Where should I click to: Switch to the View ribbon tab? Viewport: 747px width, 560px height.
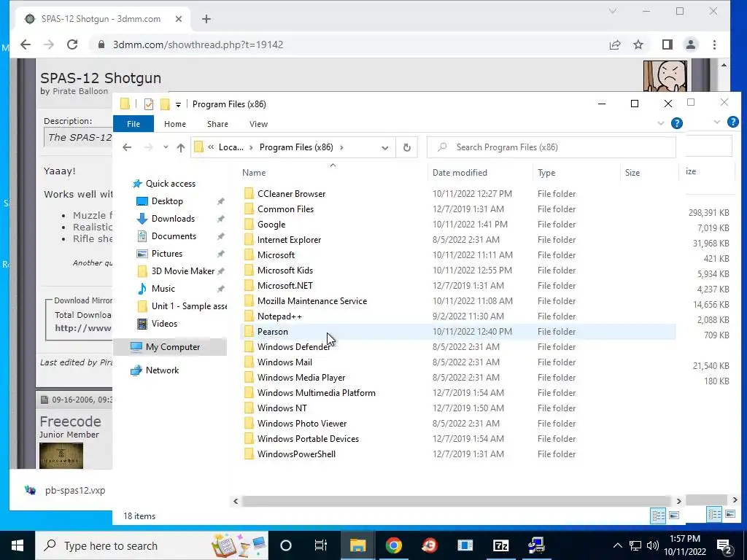click(x=259, y=124)
